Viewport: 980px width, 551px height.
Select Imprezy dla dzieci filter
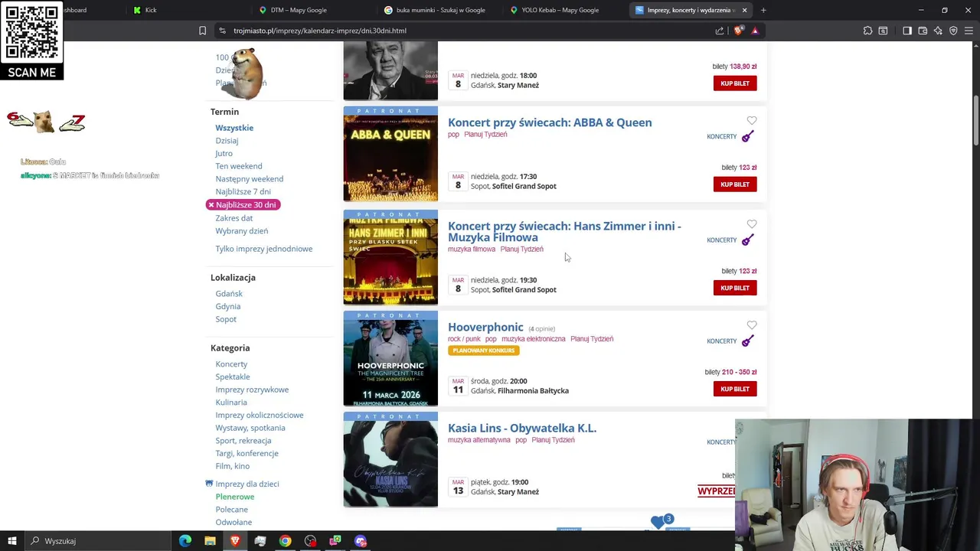click(247, 484)
